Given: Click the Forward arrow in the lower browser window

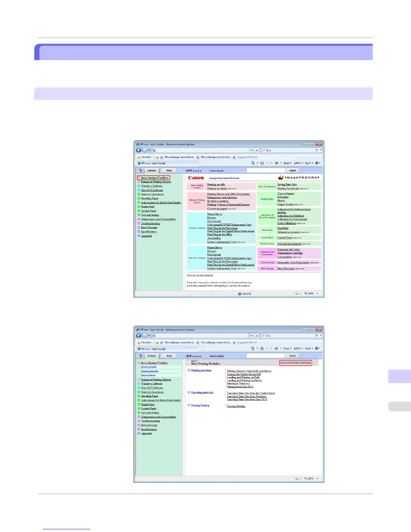Looking at the screenshot, I should (x=145, y=336).
